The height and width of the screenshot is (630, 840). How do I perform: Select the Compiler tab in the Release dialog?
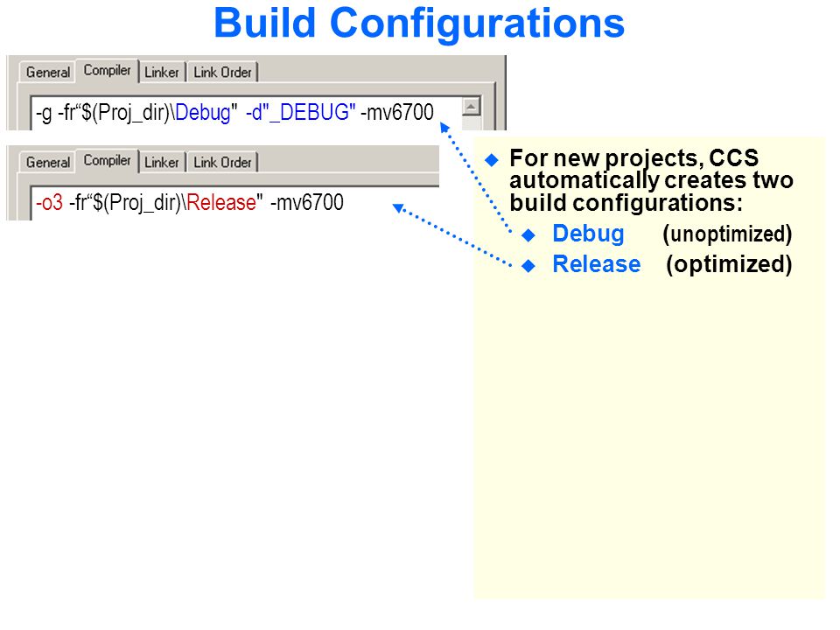(x=107, y=160)
